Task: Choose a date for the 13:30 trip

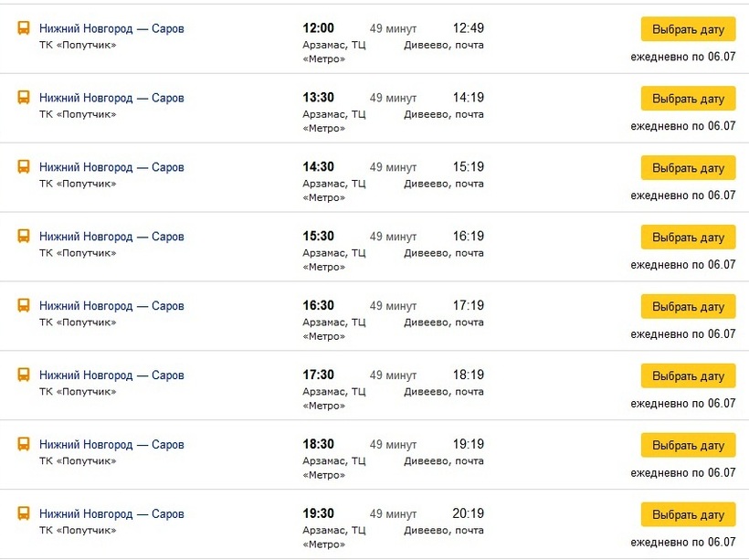Action: [688, 99]
